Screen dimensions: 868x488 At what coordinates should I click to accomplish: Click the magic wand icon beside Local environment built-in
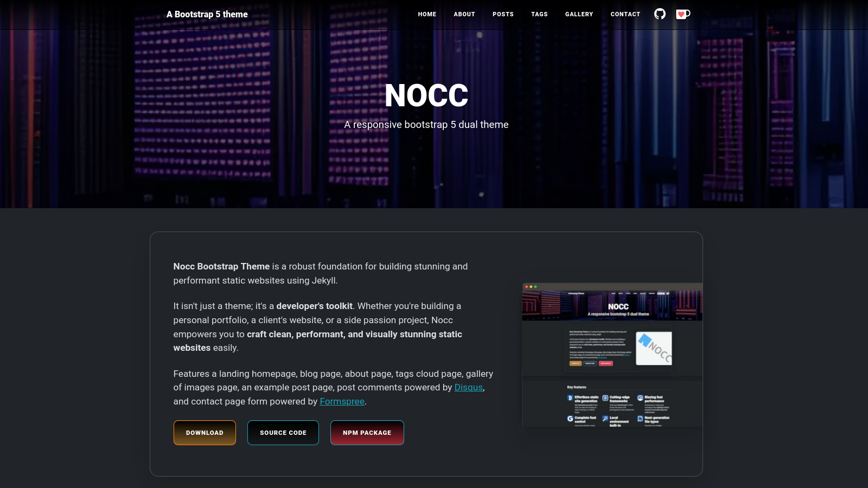[x=605, y=419]
